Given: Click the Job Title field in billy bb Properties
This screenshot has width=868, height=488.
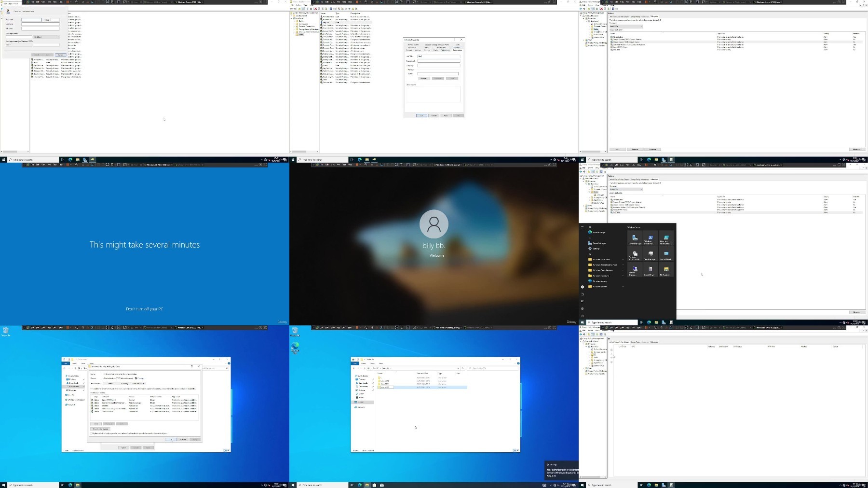Looking at the screenshot, I should coord(439,56).
